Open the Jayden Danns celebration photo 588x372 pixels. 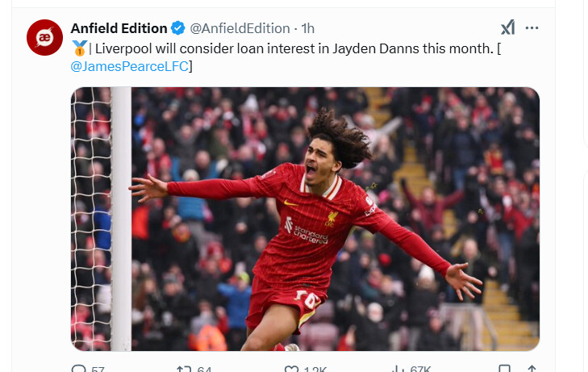pyautogui.click(x=305, y=219)
